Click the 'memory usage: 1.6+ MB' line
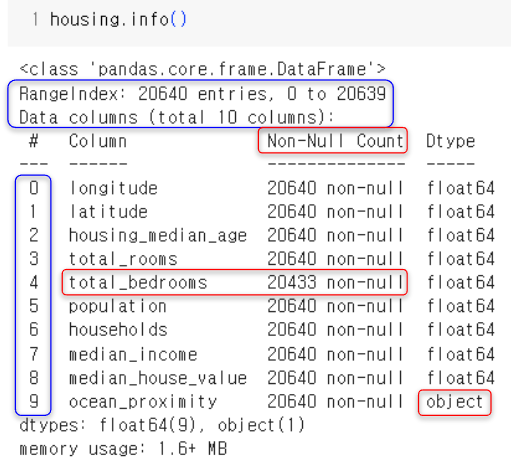 [123, 449]
